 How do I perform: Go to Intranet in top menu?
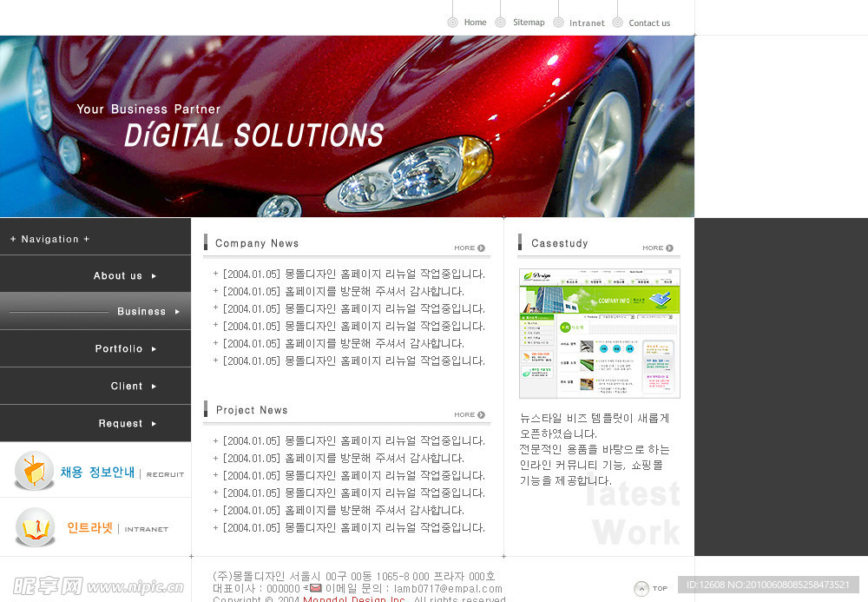point(587,23)
